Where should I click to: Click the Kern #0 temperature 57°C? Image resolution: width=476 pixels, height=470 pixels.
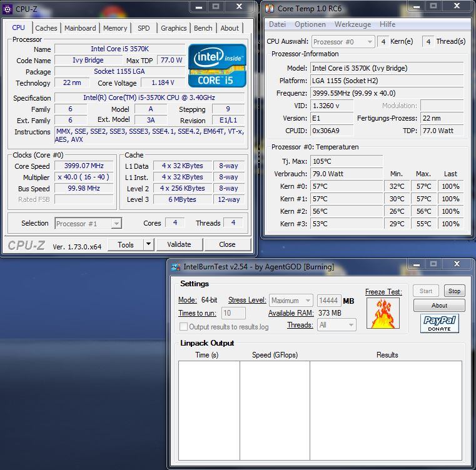pyautogui.click(x=347, y=186)
